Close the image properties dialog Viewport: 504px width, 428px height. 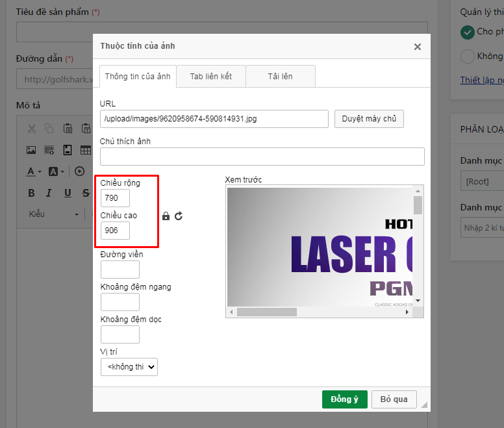tap(418, 47)
